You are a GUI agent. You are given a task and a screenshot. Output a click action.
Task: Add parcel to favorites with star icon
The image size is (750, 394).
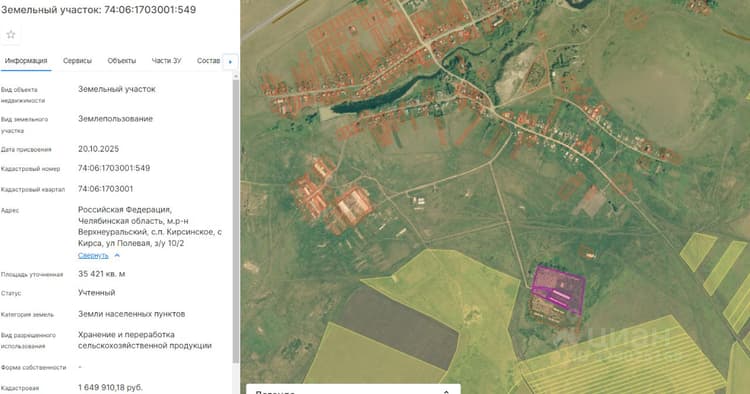[11, 34]
